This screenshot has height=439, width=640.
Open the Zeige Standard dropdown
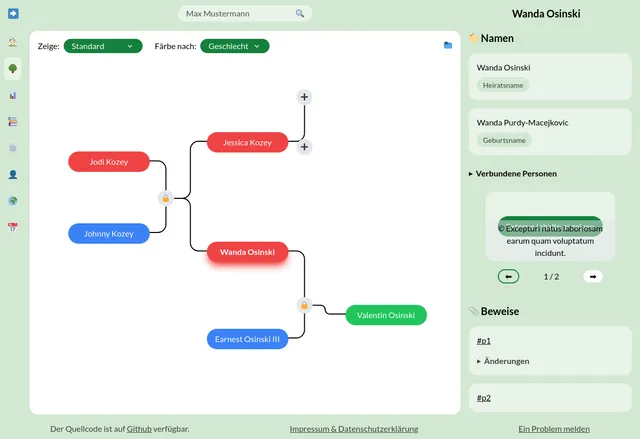point(103,46)
